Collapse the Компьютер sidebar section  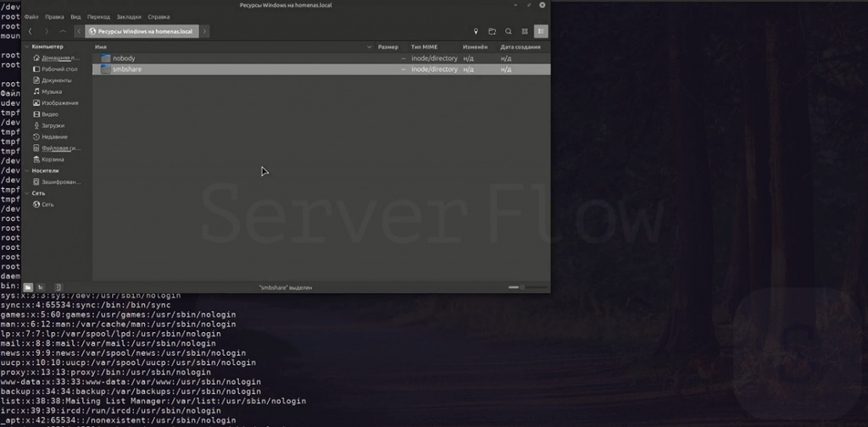pyautogui.click(x=26, y=47)
